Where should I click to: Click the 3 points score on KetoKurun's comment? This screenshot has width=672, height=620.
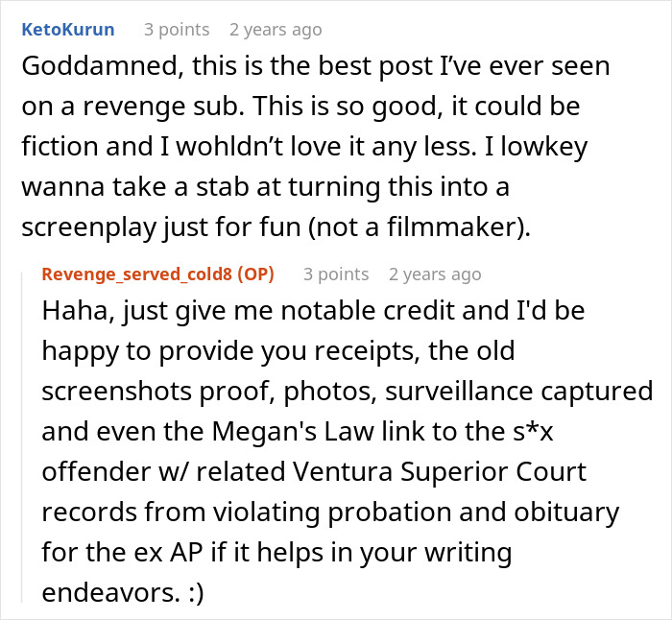(177, 30)
